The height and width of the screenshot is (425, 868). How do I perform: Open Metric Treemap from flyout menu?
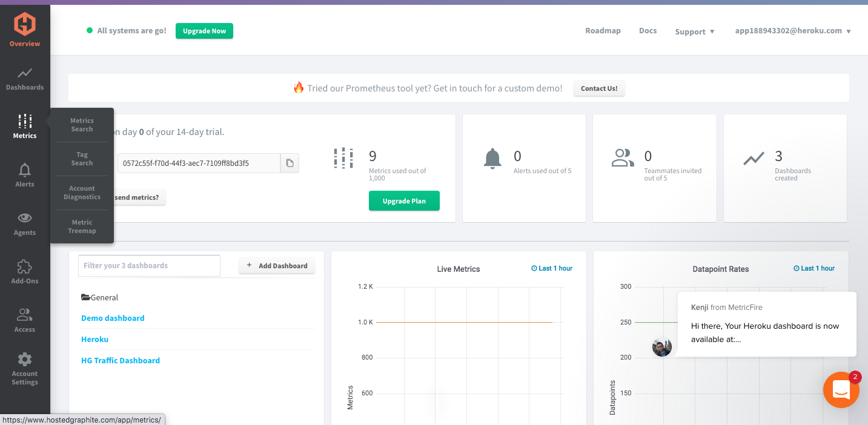(x=82, y=226)
